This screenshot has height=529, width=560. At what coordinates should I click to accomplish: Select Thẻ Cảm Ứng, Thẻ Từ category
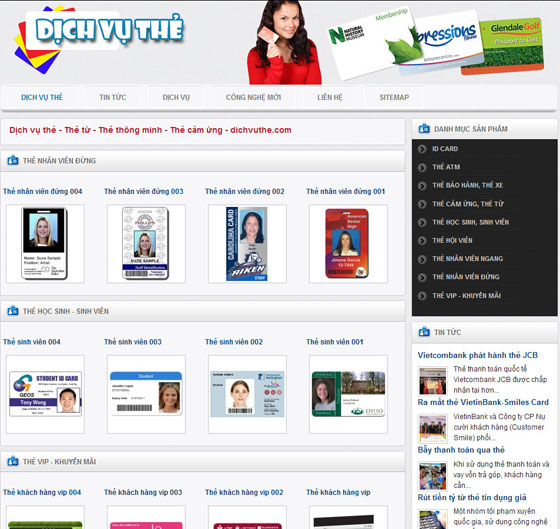pyautogui.click(x=468, y=204)
